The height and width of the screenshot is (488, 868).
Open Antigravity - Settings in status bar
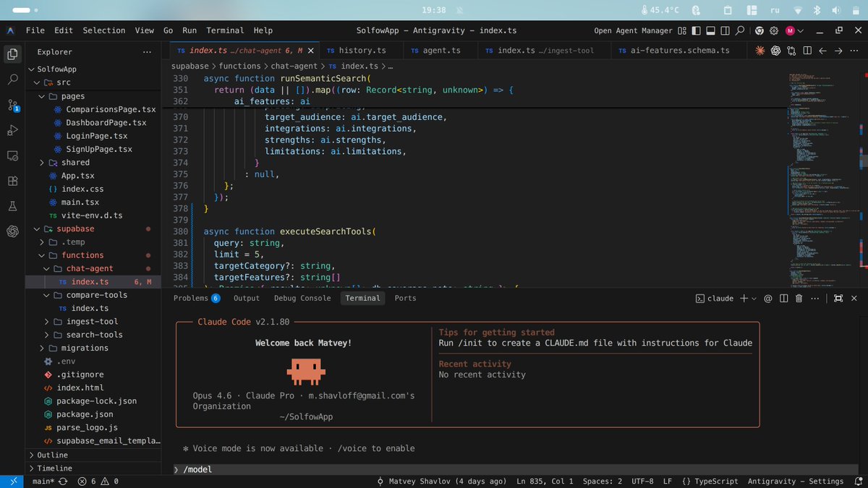pos(795,481)
